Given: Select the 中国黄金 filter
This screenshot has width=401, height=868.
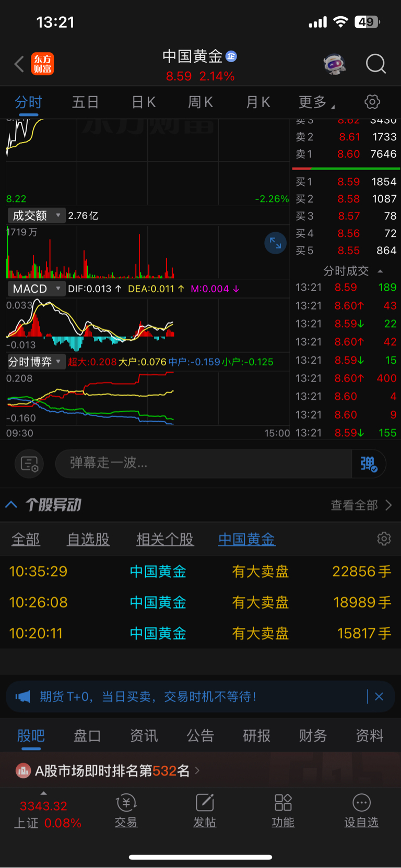Looking at the screenshot, I should pos(246,539).
